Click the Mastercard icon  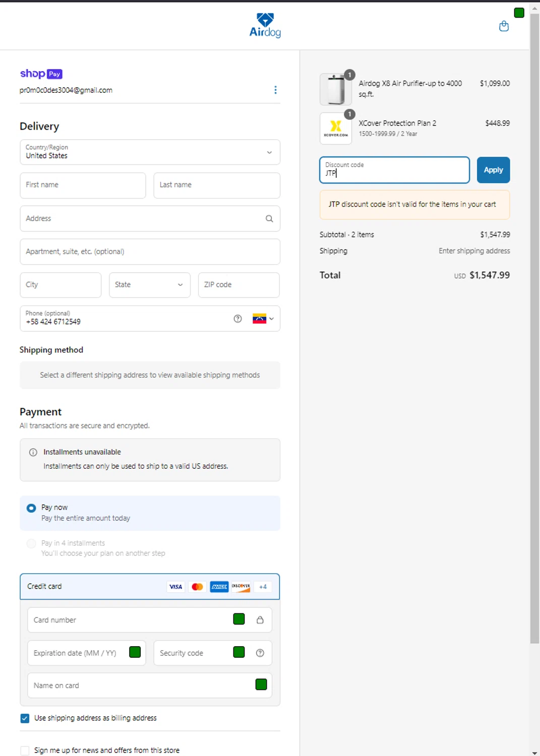(x=198, y=587)
